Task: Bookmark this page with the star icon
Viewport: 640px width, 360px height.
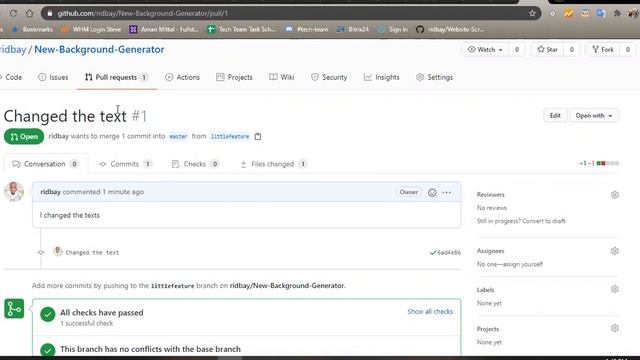Action: 532,13
